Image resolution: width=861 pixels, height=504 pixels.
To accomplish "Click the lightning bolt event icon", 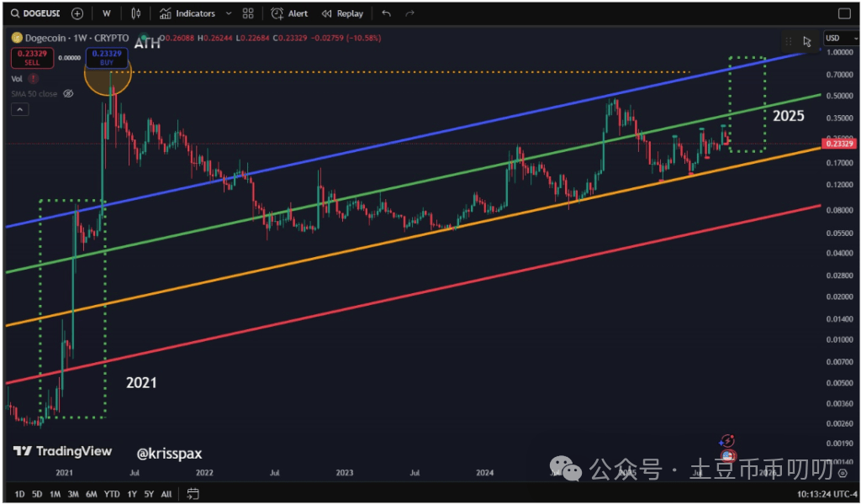I will pos(727,441).
